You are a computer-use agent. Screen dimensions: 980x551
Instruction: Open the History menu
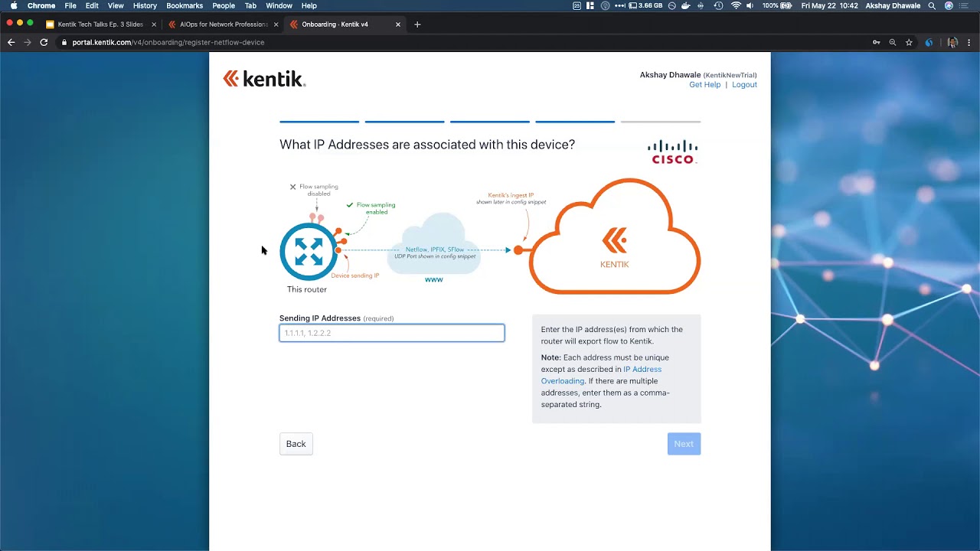tap(145, 5)
